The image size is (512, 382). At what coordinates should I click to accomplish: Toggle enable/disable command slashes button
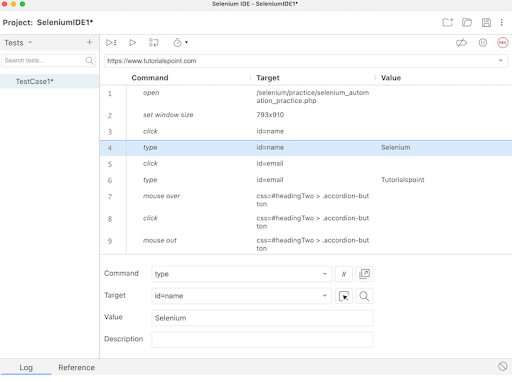pos(344,274)
